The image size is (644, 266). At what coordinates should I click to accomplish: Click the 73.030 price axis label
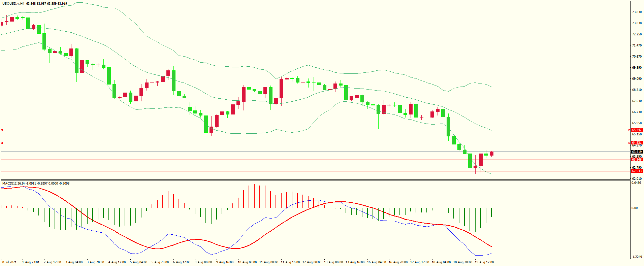coord(637,23)
